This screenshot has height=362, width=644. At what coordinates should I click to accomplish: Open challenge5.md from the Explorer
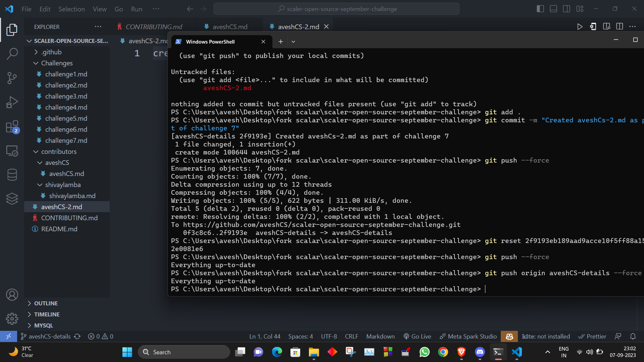[x=66, y=118]
